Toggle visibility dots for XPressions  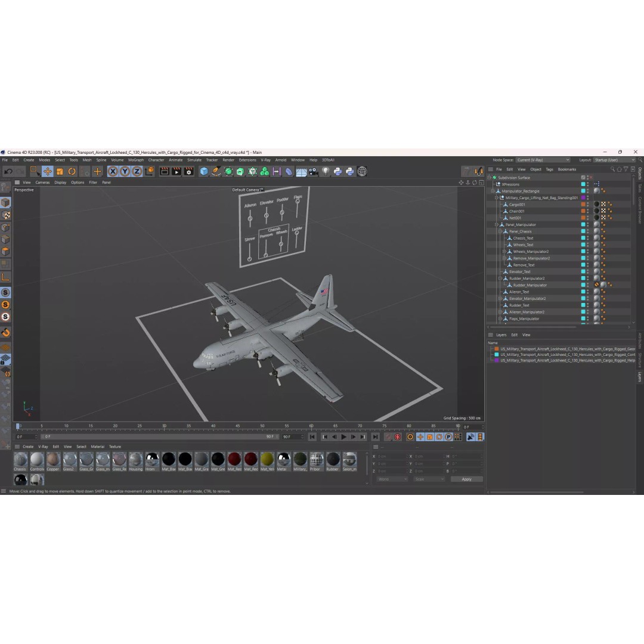tap(588, 184)
